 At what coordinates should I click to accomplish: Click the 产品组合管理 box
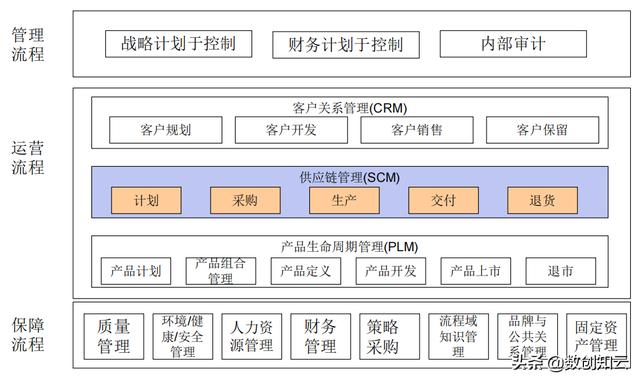(221, 271)
